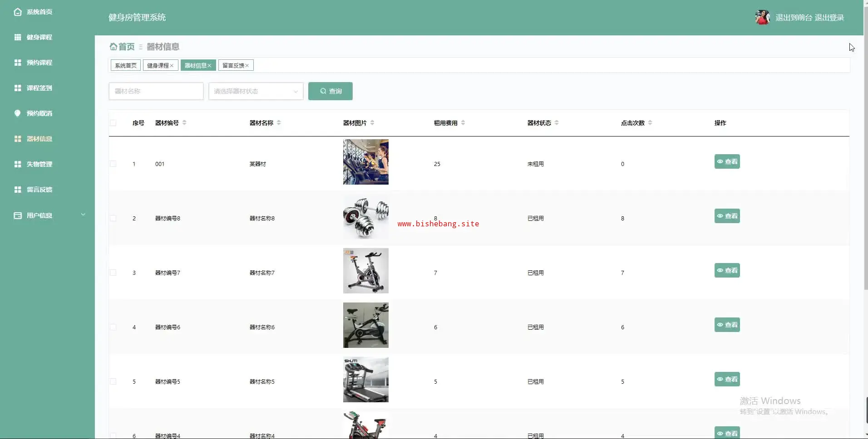The width and height of the screenshot is (868, 439).
Task: Sort by 租用费用 column arrows
Action: (x=463, y=123)
